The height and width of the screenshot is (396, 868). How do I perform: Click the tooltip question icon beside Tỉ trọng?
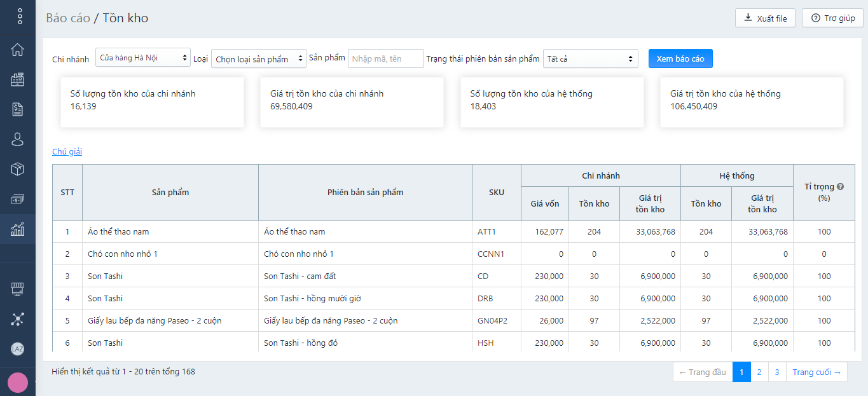[x=840, y=187]
